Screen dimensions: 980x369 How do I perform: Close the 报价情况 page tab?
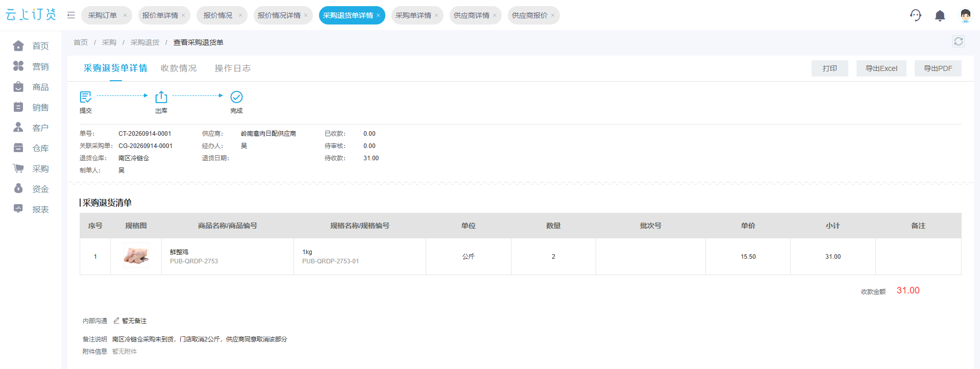point(240,15)
